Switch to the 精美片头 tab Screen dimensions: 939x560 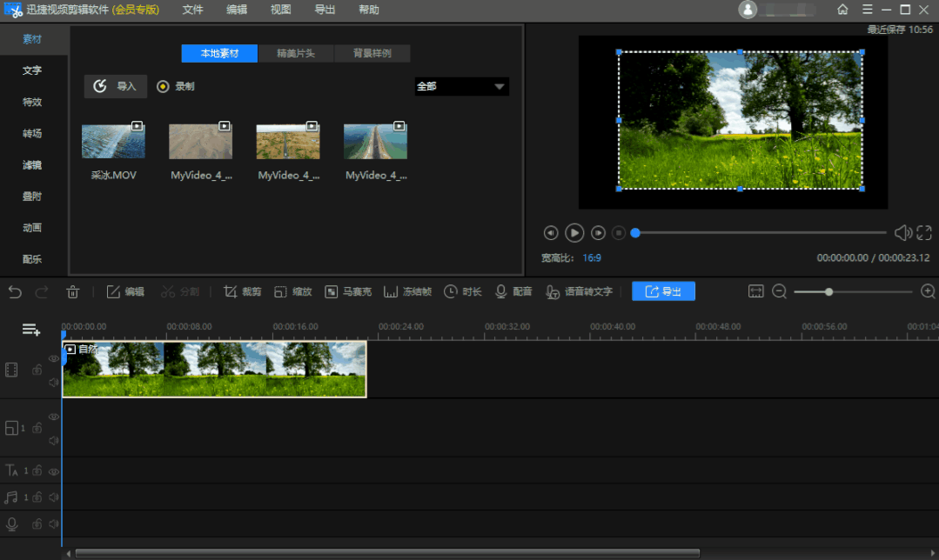(x=296, y=53)
